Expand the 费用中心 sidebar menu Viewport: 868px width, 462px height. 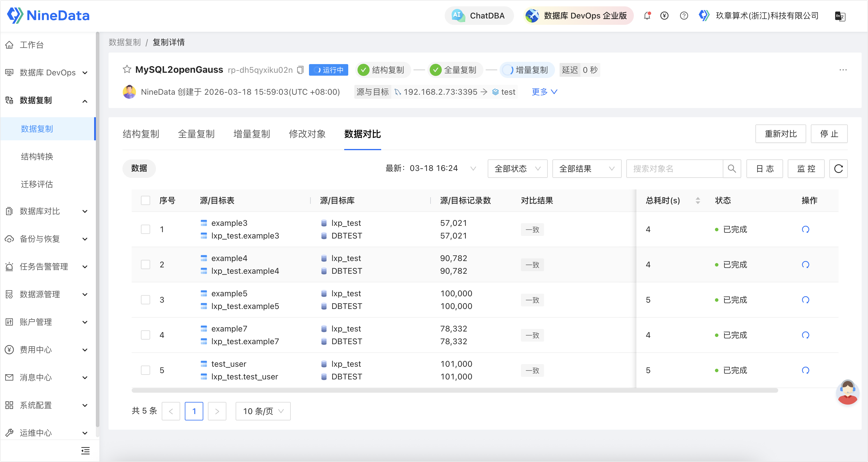(48, 350)
